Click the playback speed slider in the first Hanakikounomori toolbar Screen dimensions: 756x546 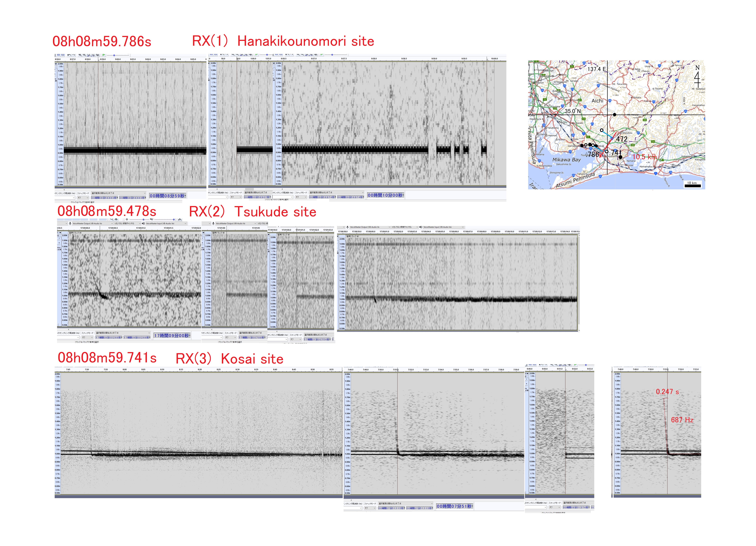[114, 55]
